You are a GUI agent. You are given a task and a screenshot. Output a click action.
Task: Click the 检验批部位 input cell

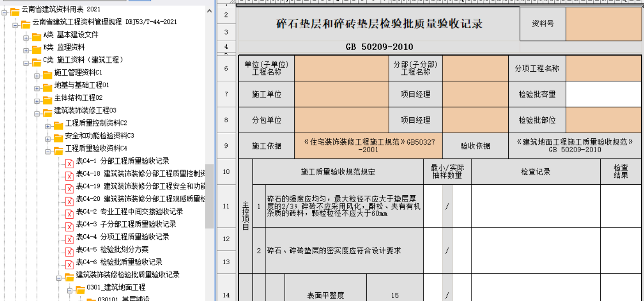(604, 120)
